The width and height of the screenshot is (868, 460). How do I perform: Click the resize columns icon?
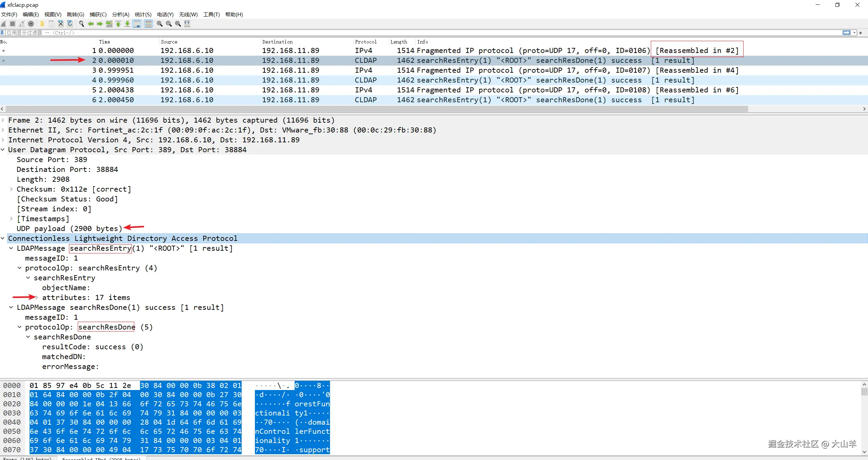187,24
